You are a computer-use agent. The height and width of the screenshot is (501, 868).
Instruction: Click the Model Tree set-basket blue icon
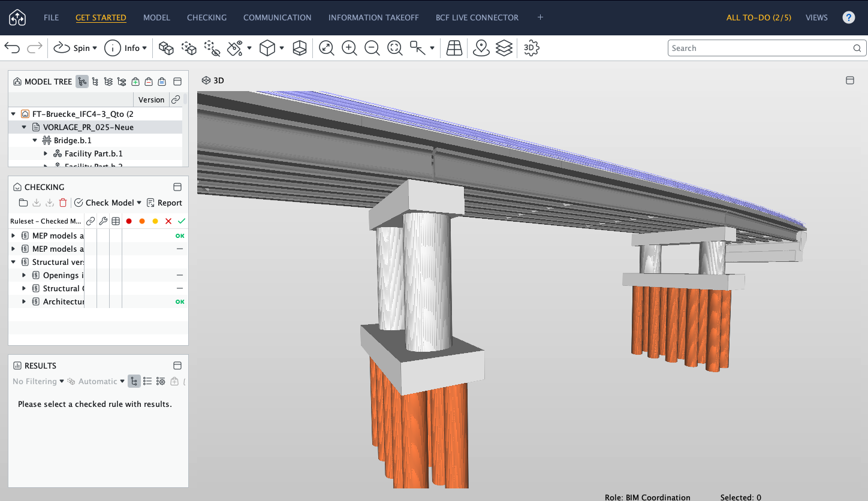point(162,82)
